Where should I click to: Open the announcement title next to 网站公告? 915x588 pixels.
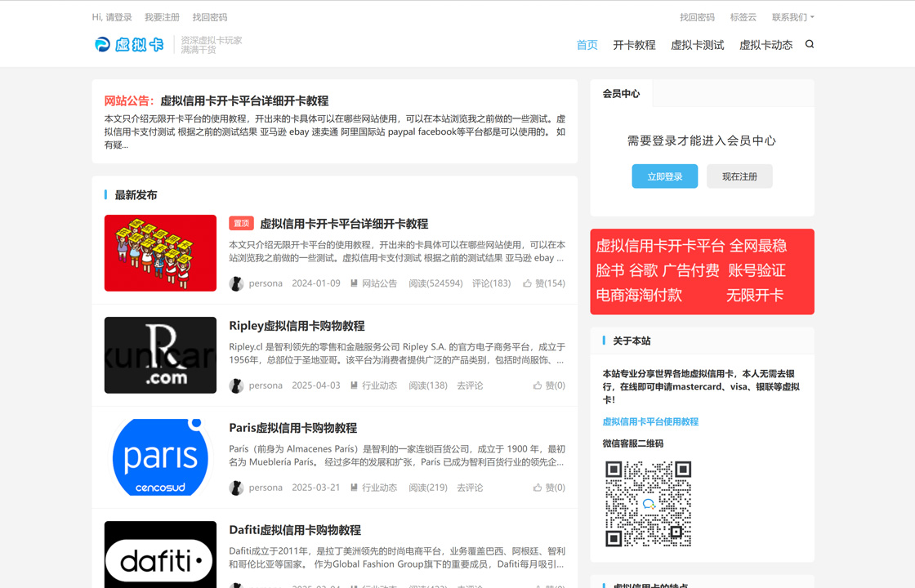[244, 101]
